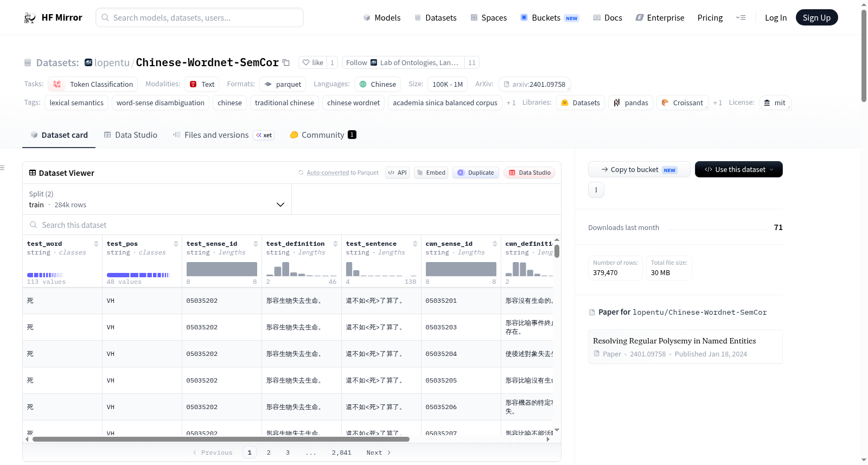
Task: Click the mit license tag
Action: pyautogui.click(x=775, y=103)
